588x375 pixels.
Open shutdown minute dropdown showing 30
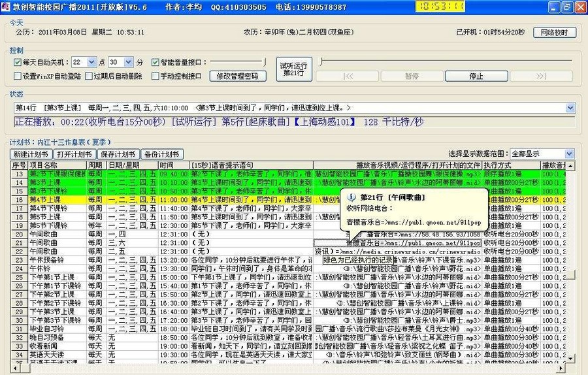coord(129,62)
